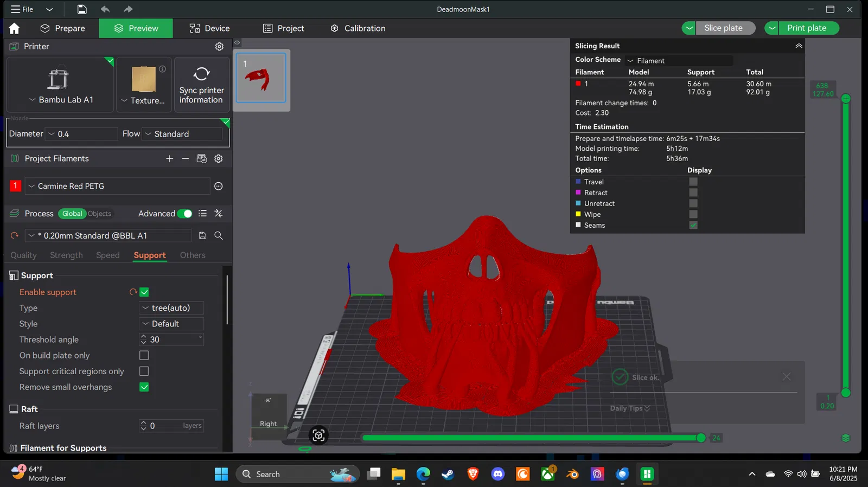Show Travel moves in display options
This screenshot has width=868, height=487.
click(x=693, y=182)
